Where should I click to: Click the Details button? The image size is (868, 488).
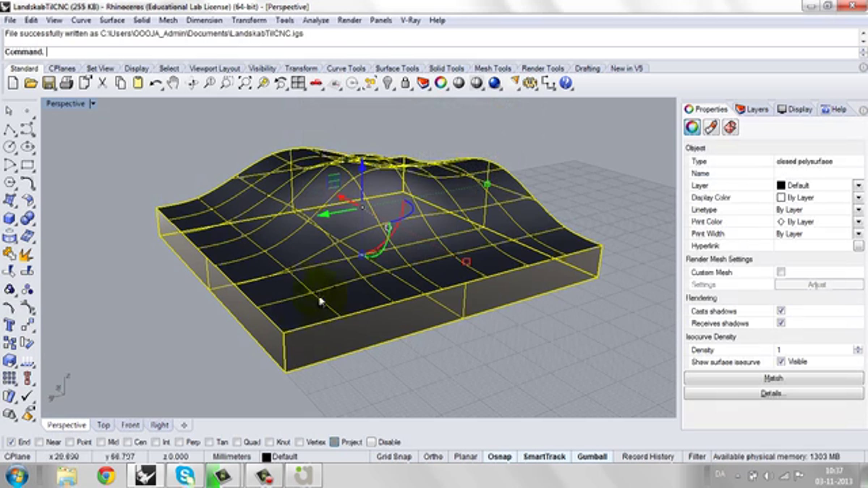774,393
